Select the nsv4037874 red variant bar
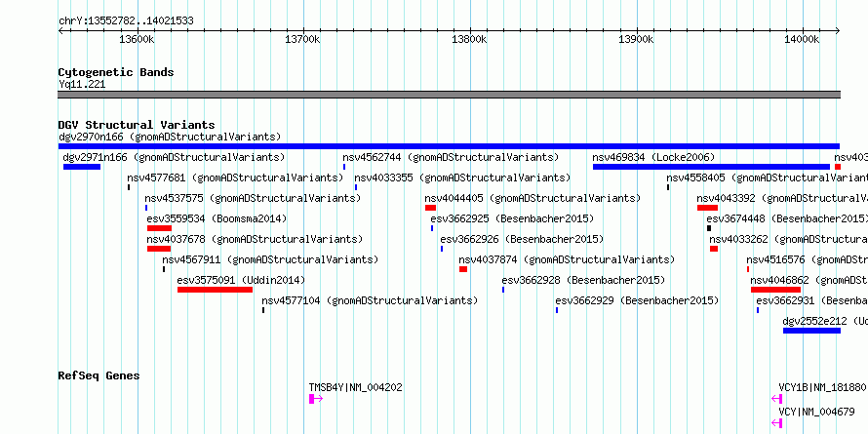This screenshot has height=434, width=868. point(463,269)
